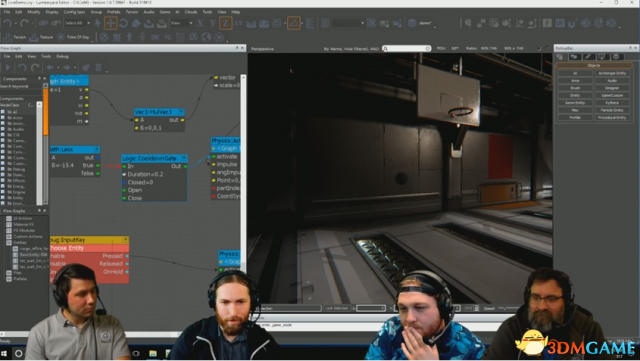
Task: Click the Flow Graph trash icon
Action: (99, 67)
